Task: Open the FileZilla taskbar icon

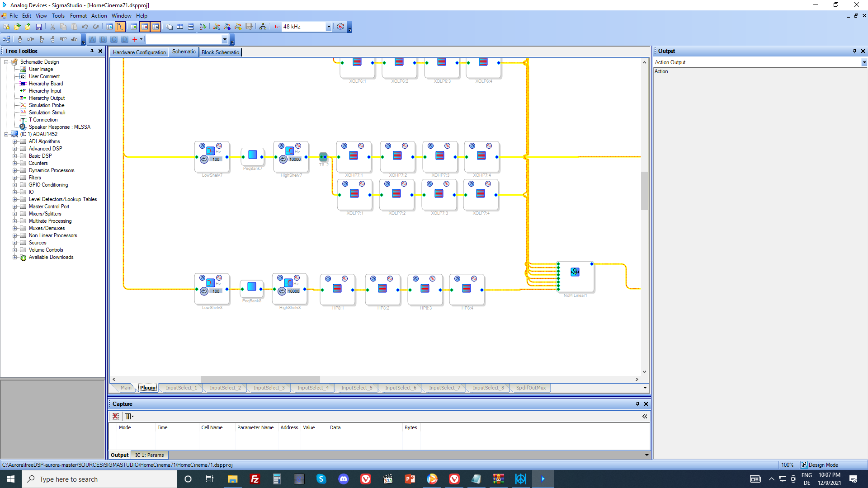Action: 255,479
